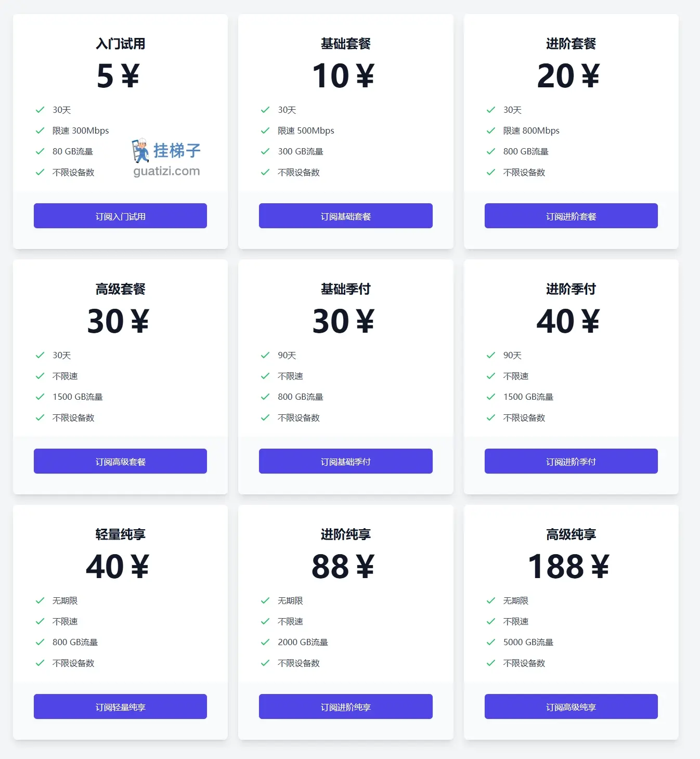The height and width of the screenshot is (759, 700).
Task: Subscribe to the 高级纯享 plan
Action: coord(571,706)
